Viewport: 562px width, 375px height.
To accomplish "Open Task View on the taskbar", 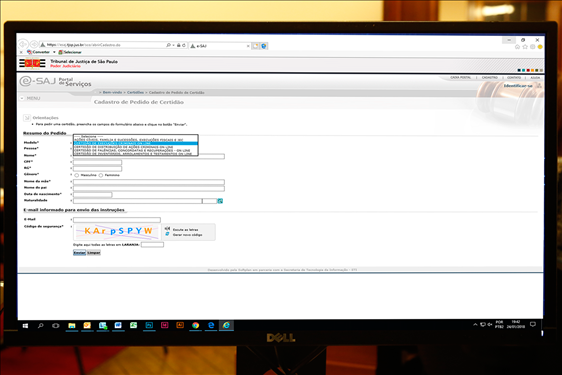I will tap(56, 326).
